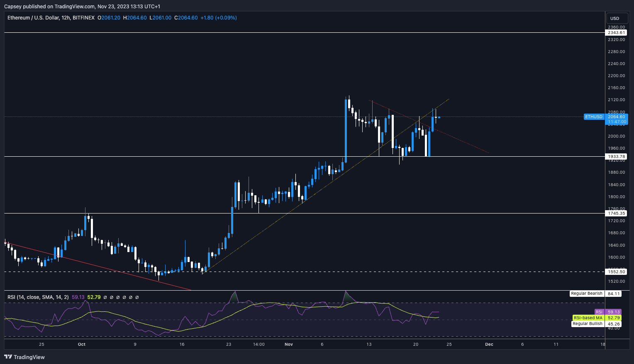
Task: Select the Regular Bearish RSI label
Action: point(586,294)
